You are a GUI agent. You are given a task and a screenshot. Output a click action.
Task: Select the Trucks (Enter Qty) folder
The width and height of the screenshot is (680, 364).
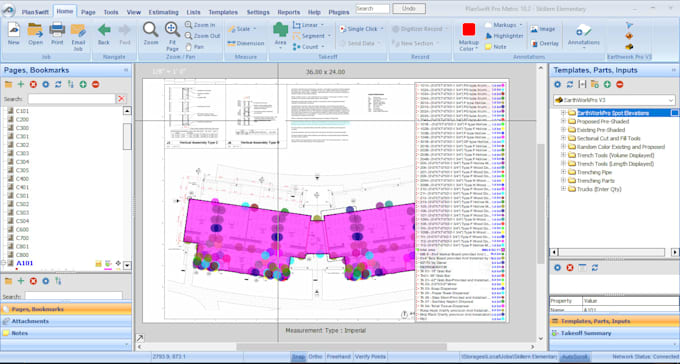coord(599,189)
